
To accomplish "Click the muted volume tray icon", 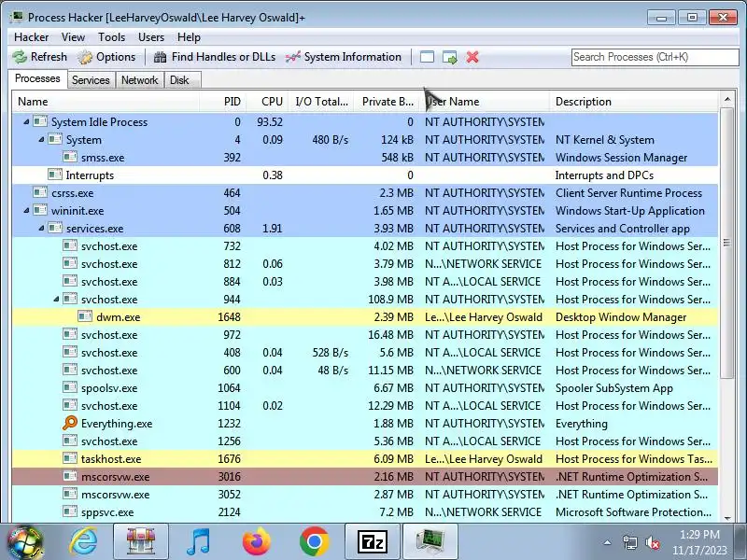I will [652, 542].
